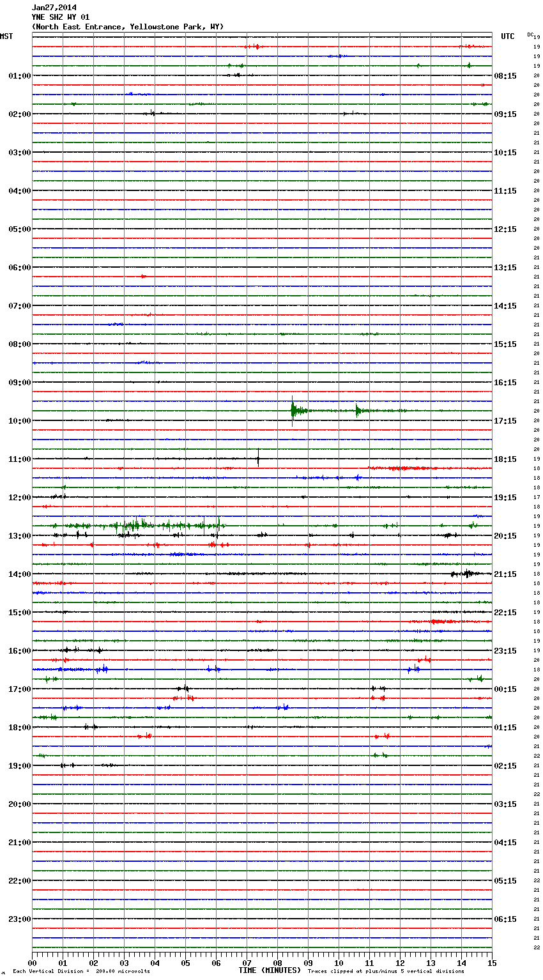The height and width of the screenshot is (980, 543).
Task: Click the DC column header
Action: 530,34
